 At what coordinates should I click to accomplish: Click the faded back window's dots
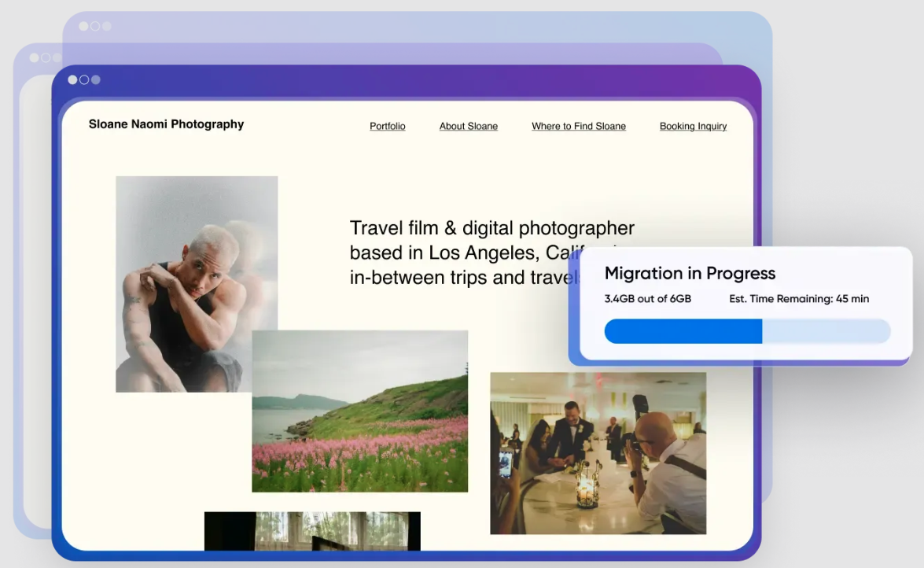[95, 26]
